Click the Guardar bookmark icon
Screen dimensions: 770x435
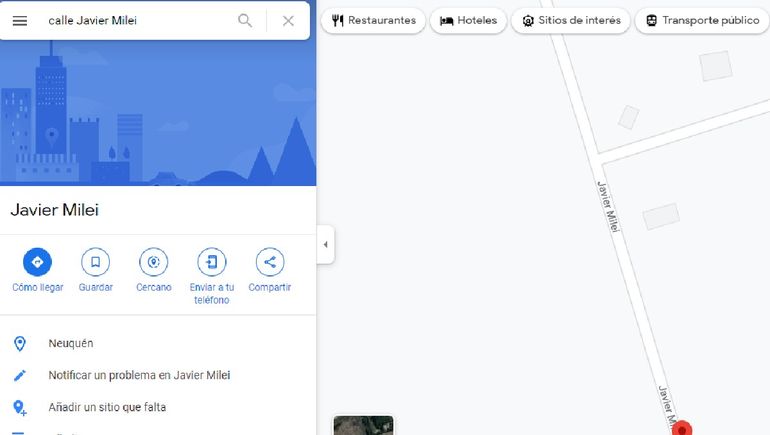(95, 262)
